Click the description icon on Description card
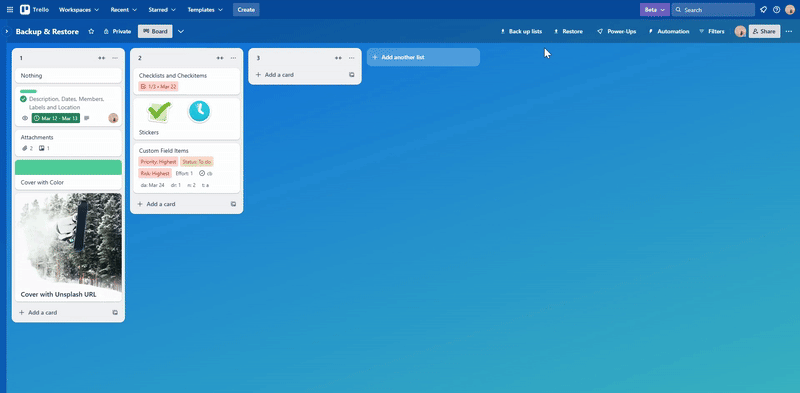The height and width of the screenshot is (393, 800). click(86, 118)
